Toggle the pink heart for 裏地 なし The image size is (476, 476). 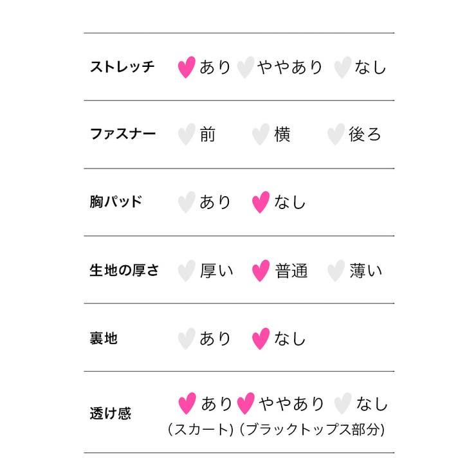(x=260, y=338)
